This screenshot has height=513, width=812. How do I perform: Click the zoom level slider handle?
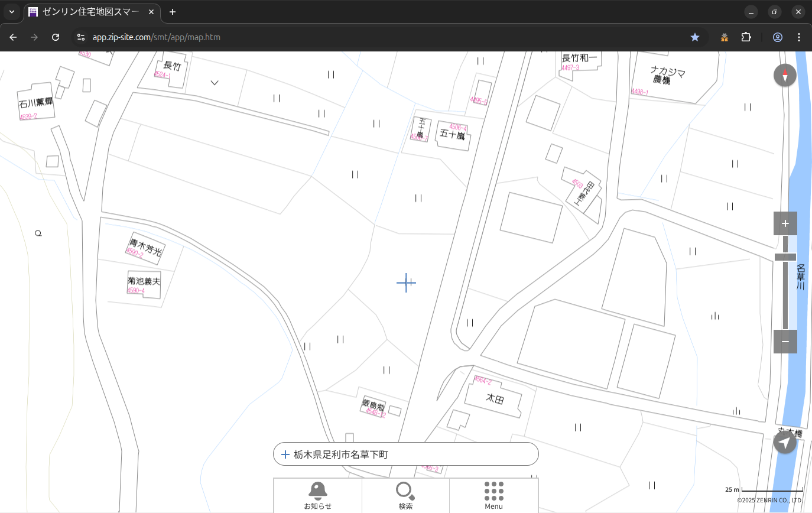click(785, 257)
